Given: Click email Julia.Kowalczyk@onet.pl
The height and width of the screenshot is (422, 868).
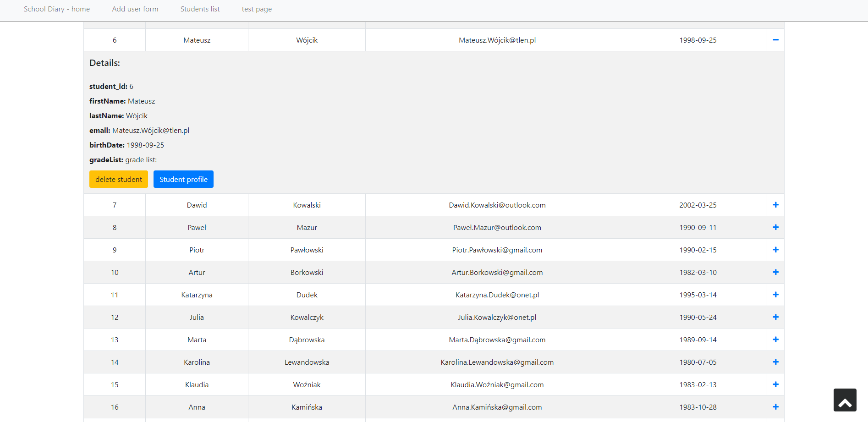Looking at the screenshot, I should coord(497,317).
